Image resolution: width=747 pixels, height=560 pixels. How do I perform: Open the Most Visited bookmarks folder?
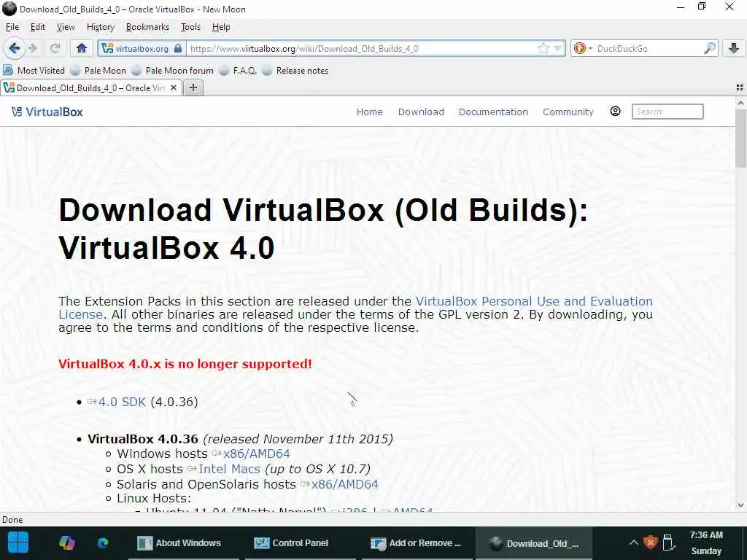click(34, 71)
